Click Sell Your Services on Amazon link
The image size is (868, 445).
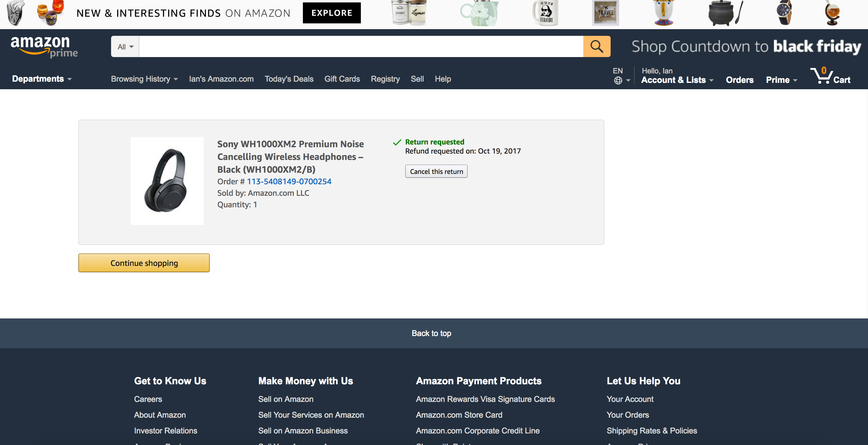tap(311, 415)
